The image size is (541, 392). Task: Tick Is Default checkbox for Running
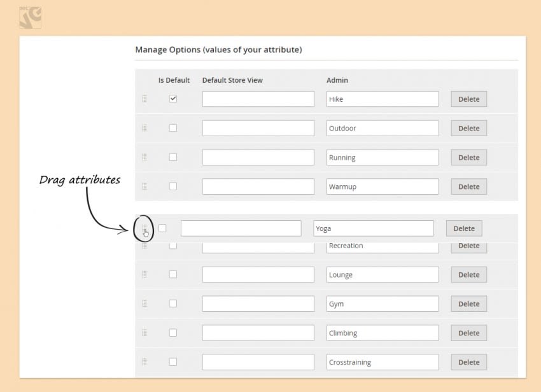173,157
